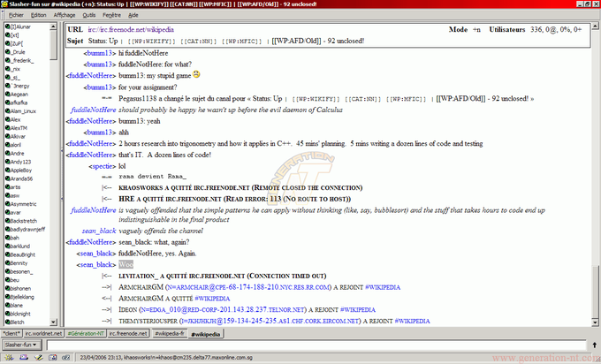Open the Fenêtre menu
Viewport: 601px width, 364px height.
pyautogui.click(x=111, y=15)
